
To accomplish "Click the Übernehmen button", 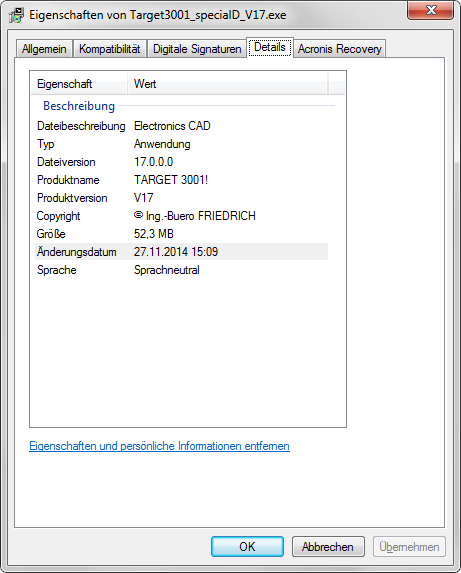I will 409,547.
